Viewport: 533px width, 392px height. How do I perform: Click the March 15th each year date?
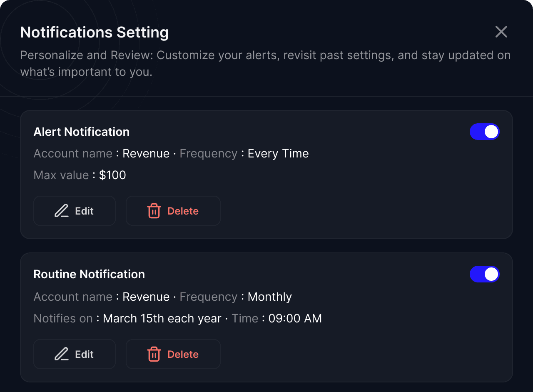pyautogui.click(x=162, y=319)
